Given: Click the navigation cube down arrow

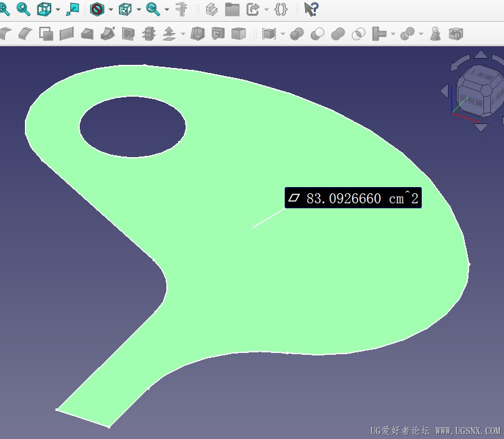Looking at the screenshot, I should [481, 127].
